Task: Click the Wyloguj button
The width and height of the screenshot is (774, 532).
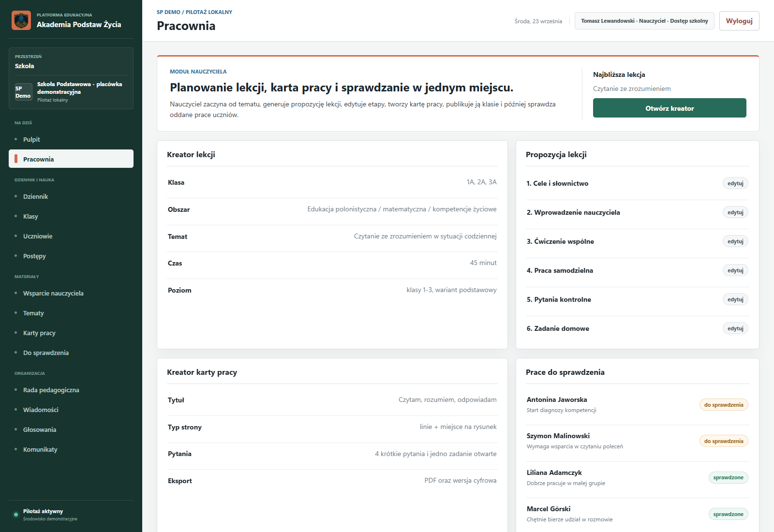Action: (x=739, y=21)
